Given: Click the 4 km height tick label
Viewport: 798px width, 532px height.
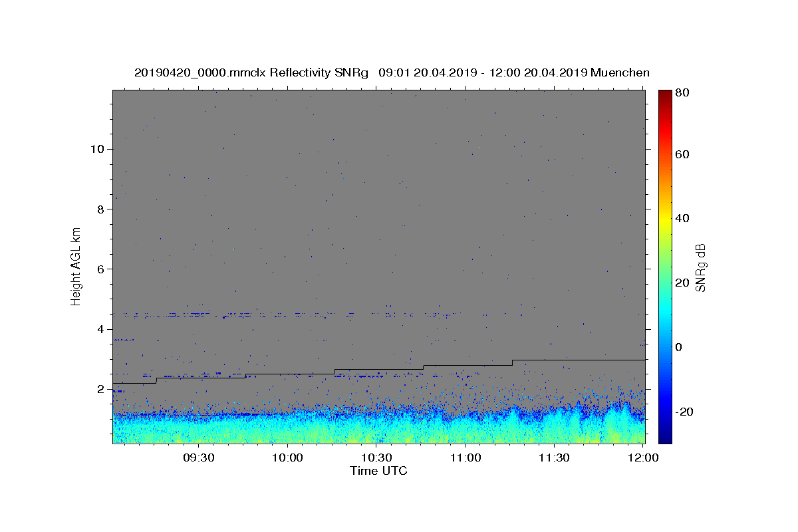Looking at the screenshot, I should click(x=99, y=329).
